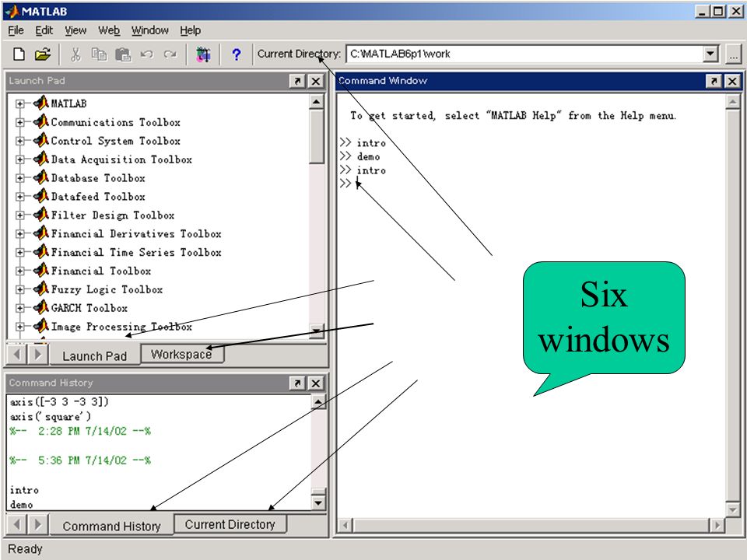Image resolution: width=747 pixels, height=560 pixels.
Task: Click the GARCH Toolbox icon
Action: (41, 307)
